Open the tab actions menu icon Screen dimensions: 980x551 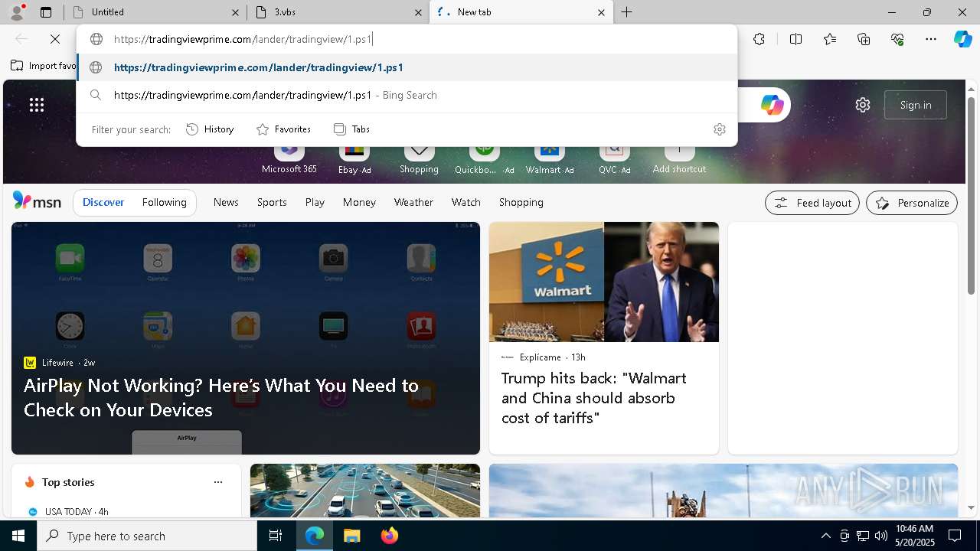pyautogui.click(x=46, y=12)
